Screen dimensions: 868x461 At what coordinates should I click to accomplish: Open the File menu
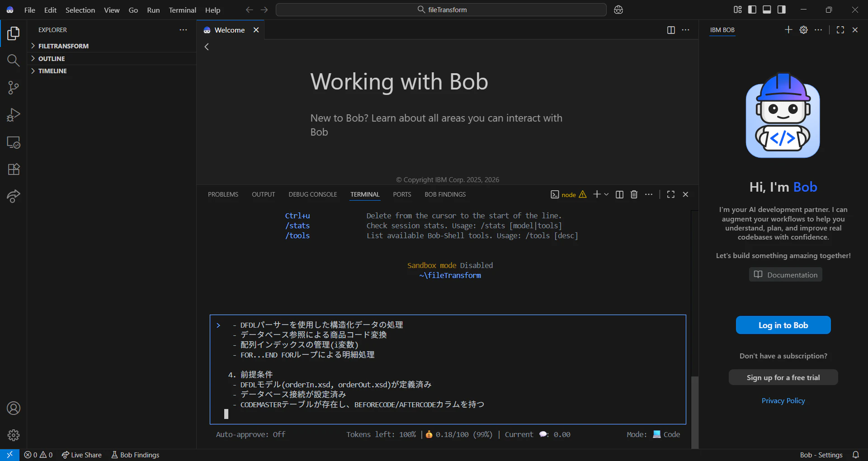[x=30, y=10]
